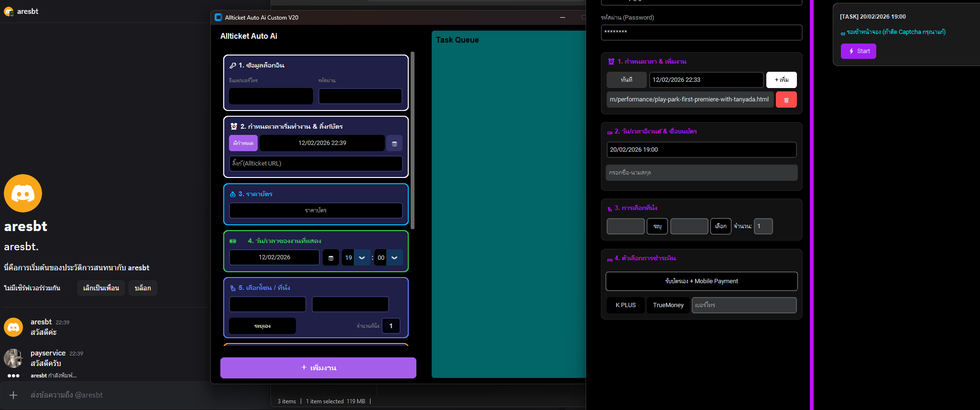
Task: Click the large Discord avatar of aresbt
Action: click(23, 193)
